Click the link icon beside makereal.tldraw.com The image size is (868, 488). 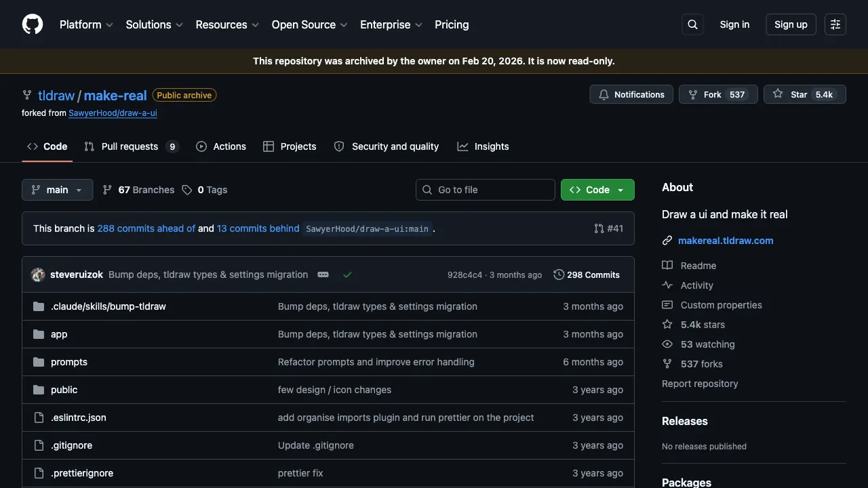tap(667, 241)
